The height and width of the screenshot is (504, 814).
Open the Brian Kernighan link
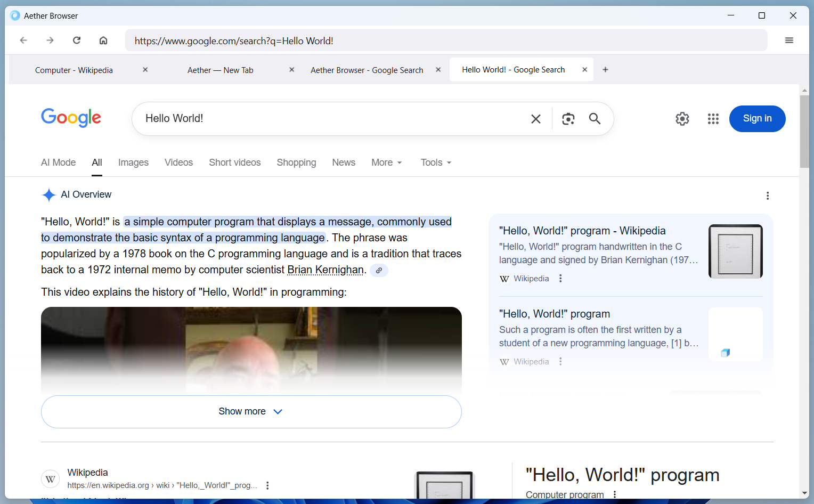coord(325,270)
